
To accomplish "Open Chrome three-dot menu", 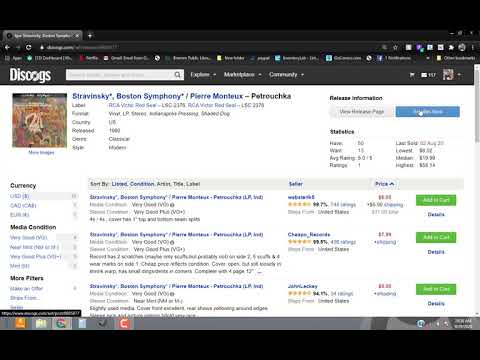I will point(473,47).
